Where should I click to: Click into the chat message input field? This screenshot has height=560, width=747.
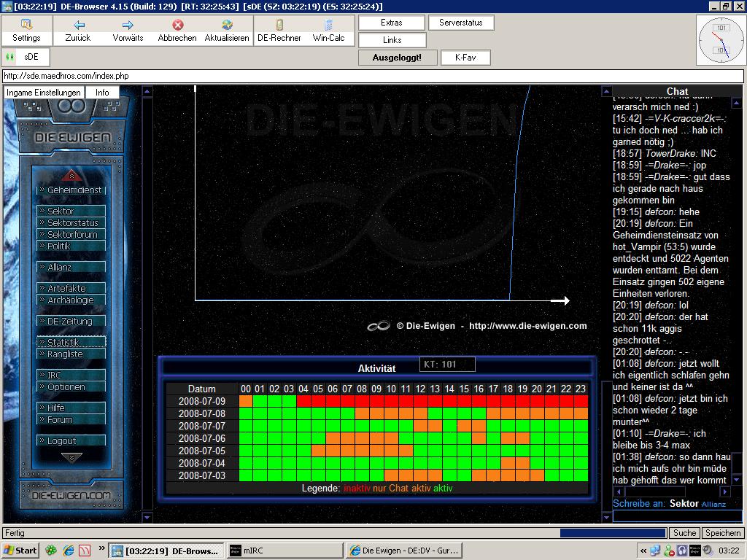tap(676, 516)
